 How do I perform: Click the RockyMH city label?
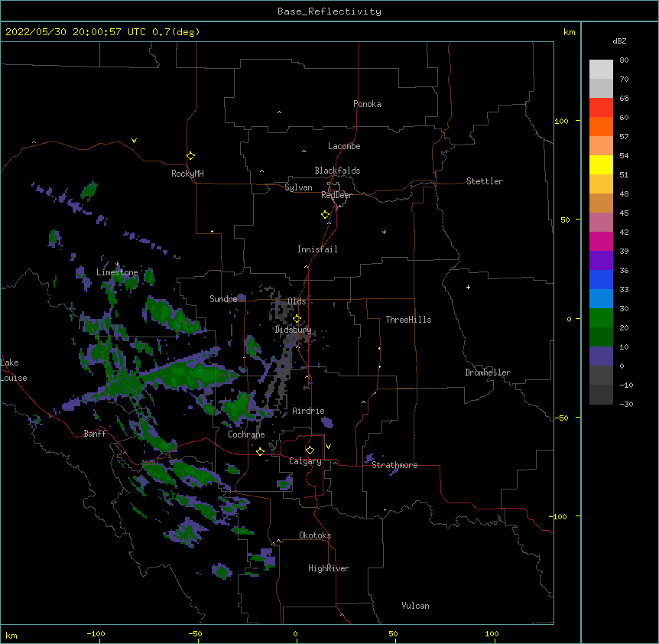point(187,174)
